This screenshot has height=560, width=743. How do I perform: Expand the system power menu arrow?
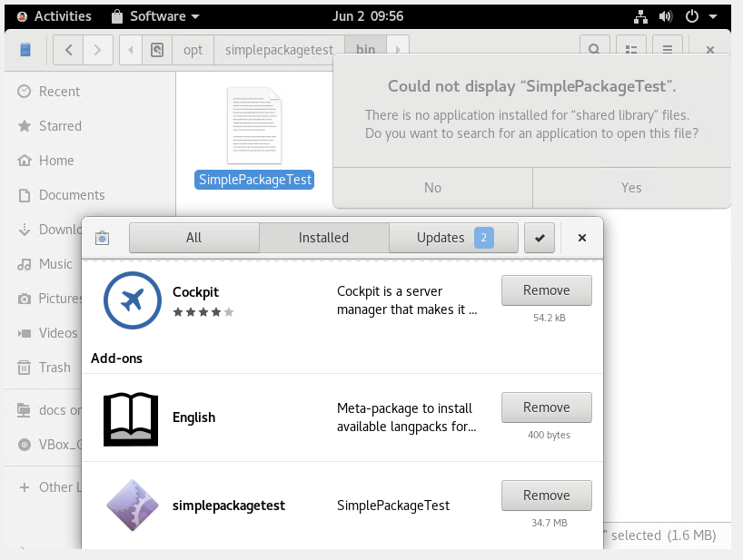click(x=714, y=16)
